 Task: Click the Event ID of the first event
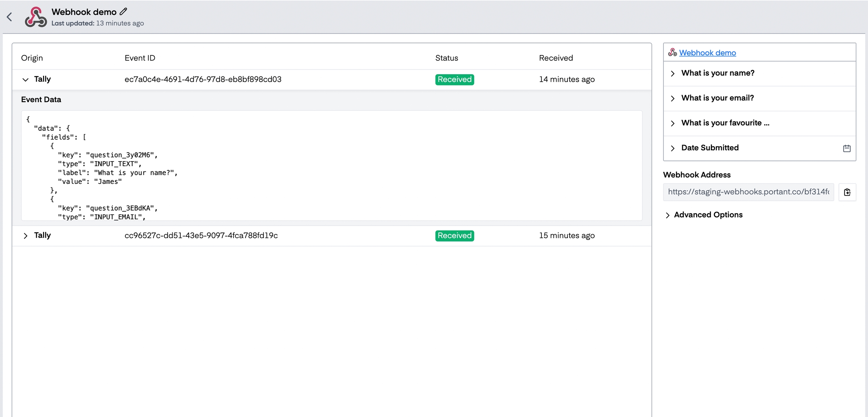coord(203,79)
